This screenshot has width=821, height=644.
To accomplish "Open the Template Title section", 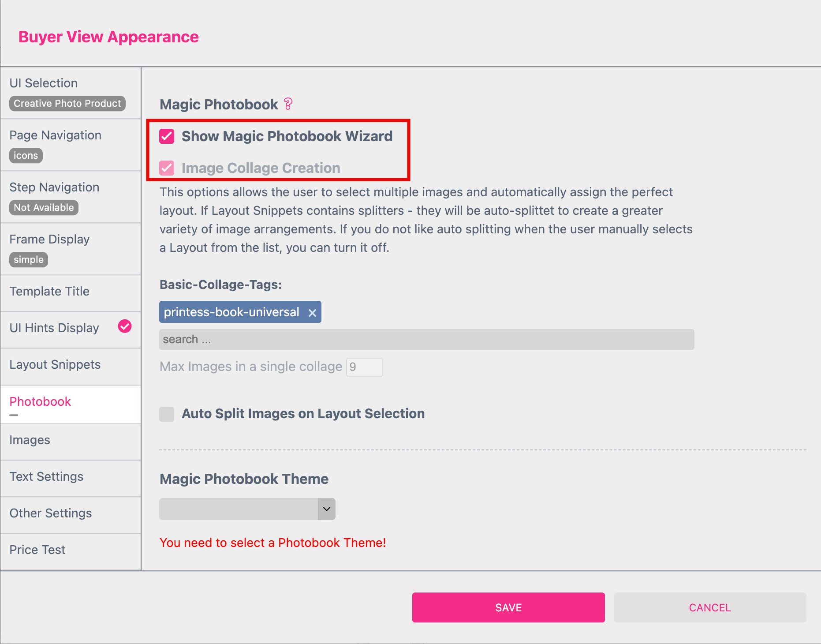I will [71, 292].
